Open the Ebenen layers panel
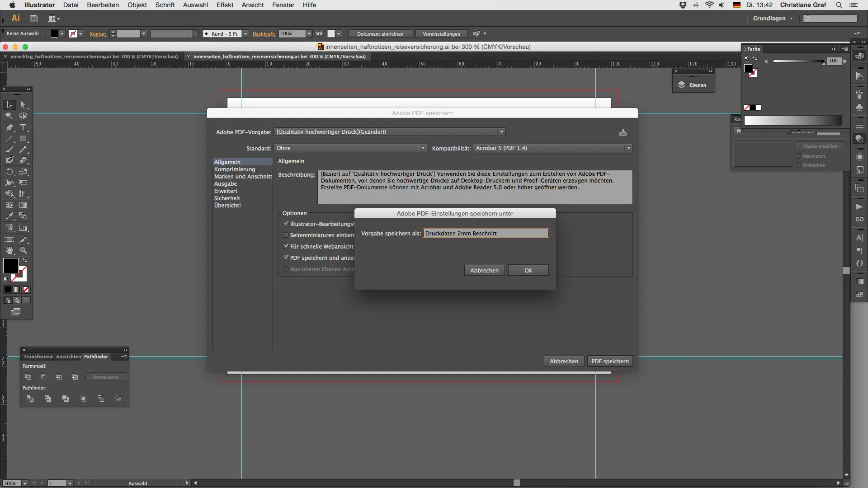The height and width of the screenshot is (488, 868). 693,85
